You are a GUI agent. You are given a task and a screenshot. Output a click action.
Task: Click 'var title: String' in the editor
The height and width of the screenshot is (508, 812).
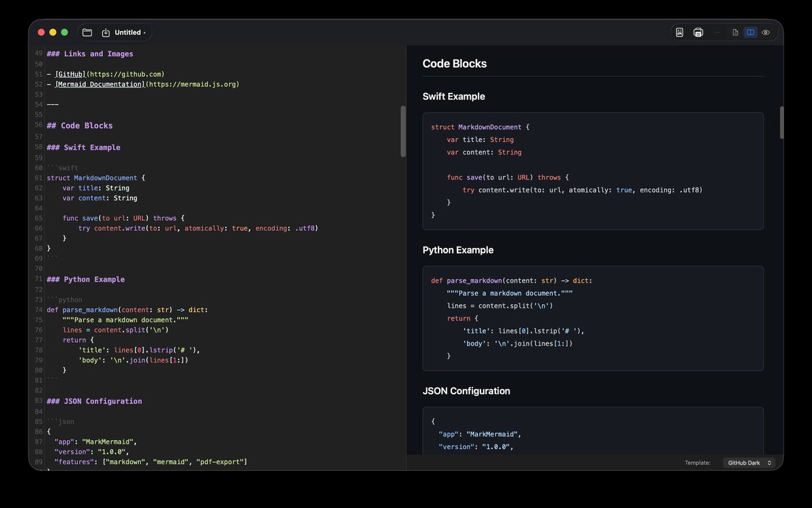pos(96,188)
